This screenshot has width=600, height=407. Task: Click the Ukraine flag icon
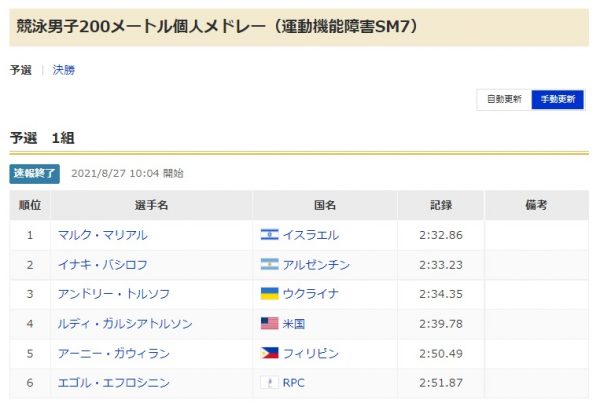coord(268,294)
